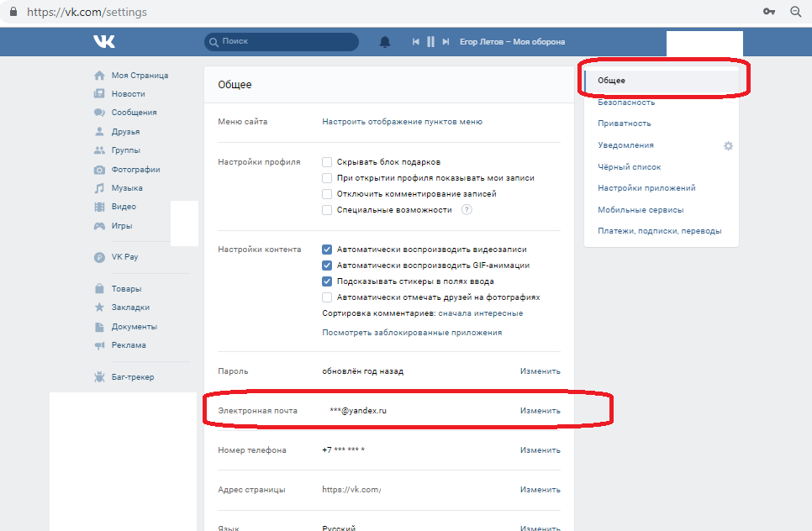Click the browser password key icon
The image size is (812, 531).
tap(769, 12)
